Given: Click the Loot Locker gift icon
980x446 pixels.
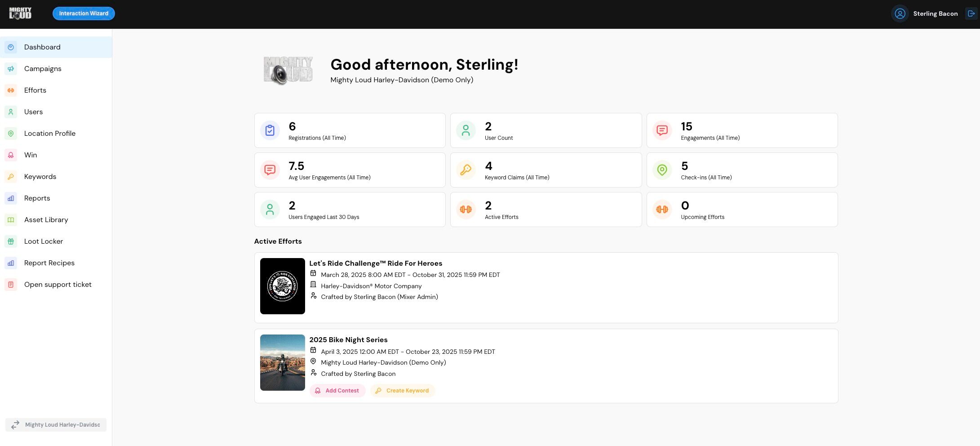Looking at the screenshot, I should (x=11, y=241).
